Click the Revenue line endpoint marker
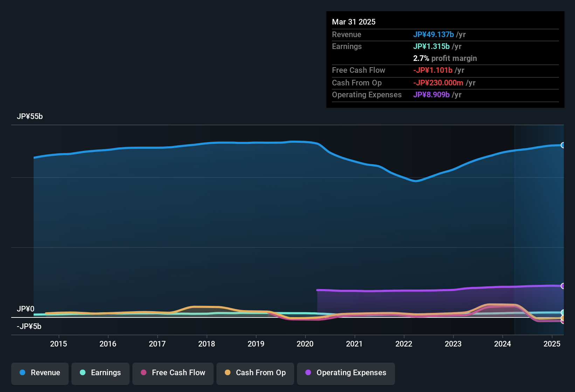Image resolution: width=575 pixels, height=392 pixels. [563, 145]
